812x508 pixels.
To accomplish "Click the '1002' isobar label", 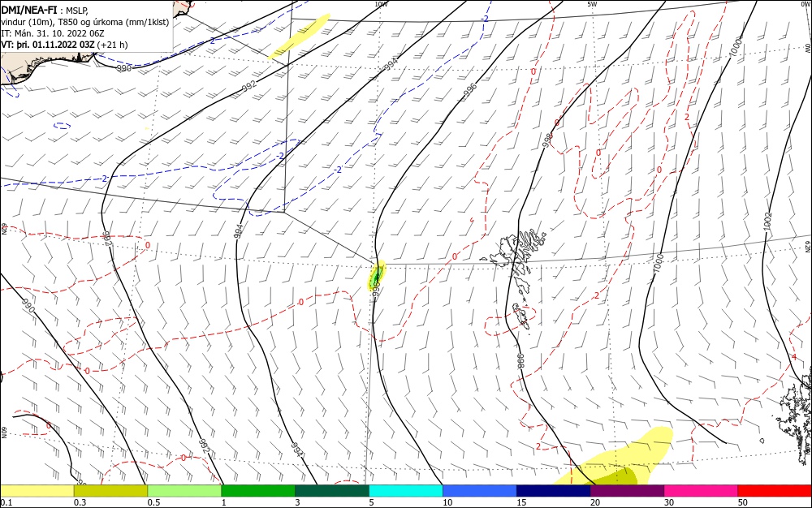I will 767,222.
